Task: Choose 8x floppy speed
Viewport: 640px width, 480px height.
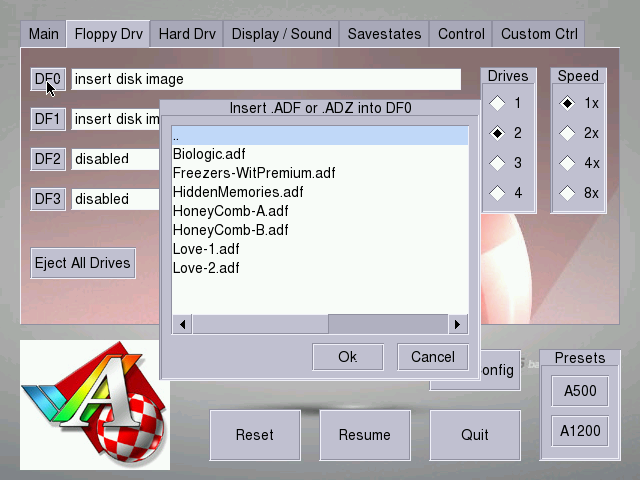Action: click(567, 193)
